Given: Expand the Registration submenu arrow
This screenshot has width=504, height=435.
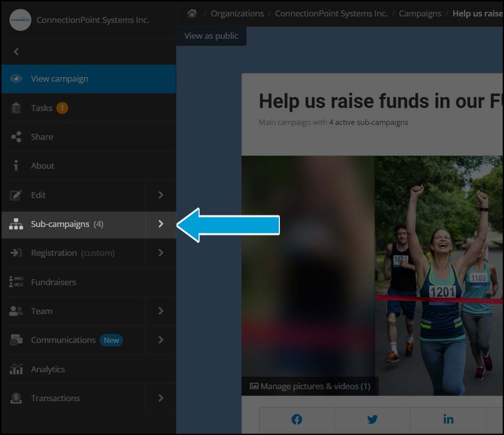Looking at the screenshot, I should point(160,253).
